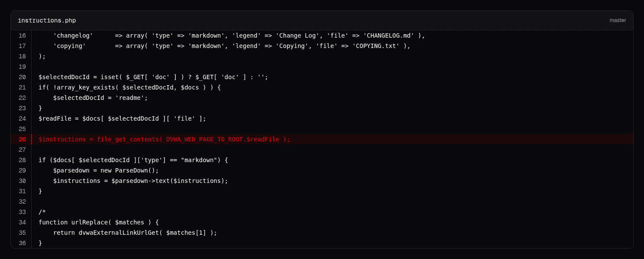This screenshot has width=644, height=259.
Task: Click the master branch label
Action: click(618, 20)
